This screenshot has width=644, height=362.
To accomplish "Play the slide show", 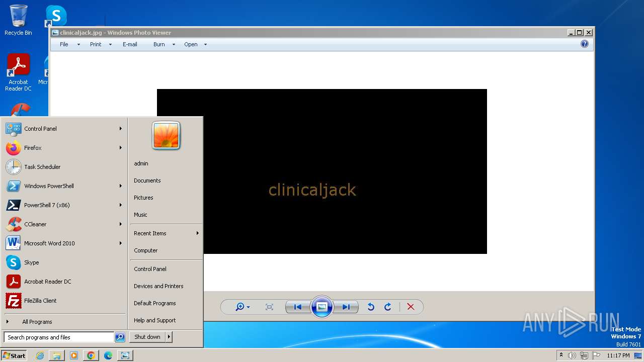I will (322, 307).
